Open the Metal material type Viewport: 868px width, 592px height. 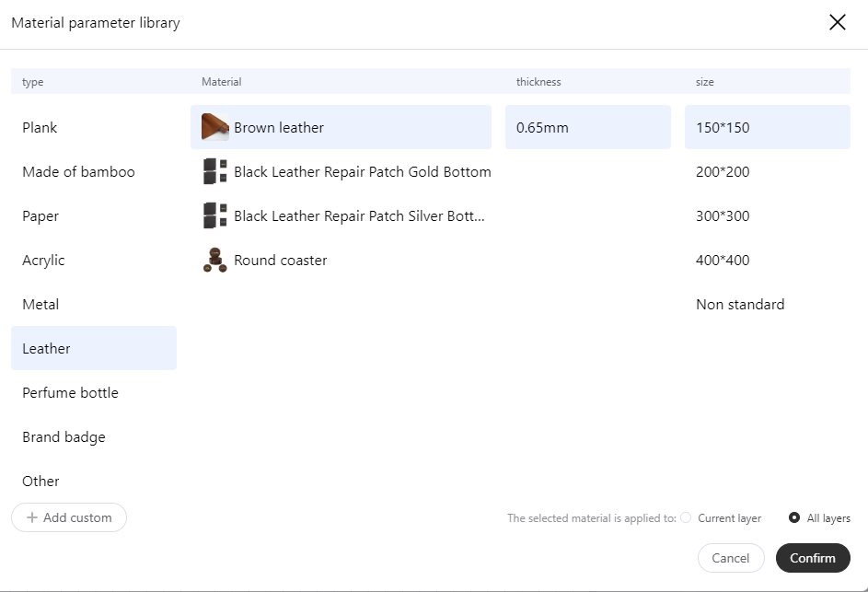(x=41, y=304)
